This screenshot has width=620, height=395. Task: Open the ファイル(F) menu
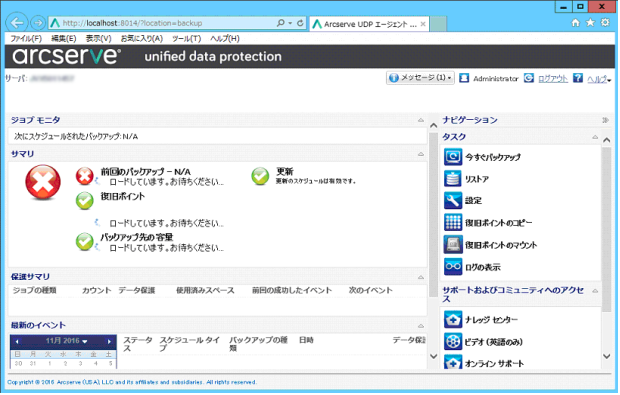tap(26, 38)
